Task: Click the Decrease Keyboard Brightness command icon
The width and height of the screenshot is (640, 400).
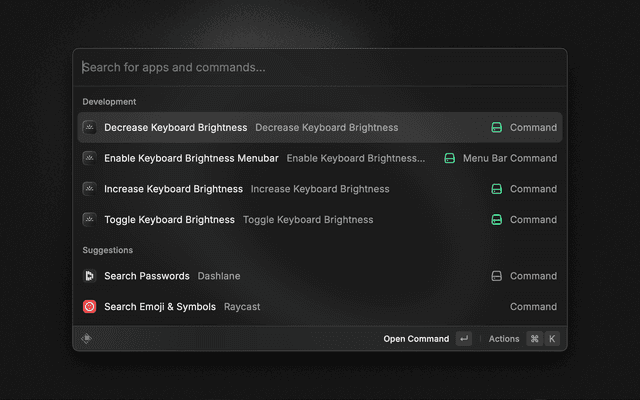Action: click(x=89, y=128)
